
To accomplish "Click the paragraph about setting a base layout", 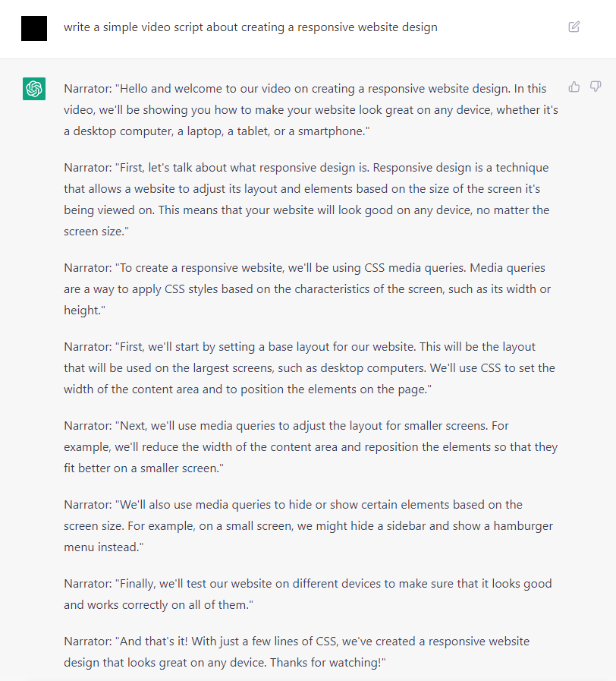I will pyautogui.click(x=310, y=367).
